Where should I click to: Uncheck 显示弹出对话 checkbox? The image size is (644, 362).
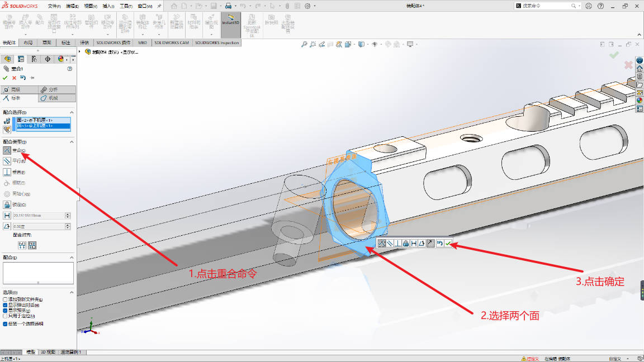pyautogui.click(x=5, y=306)
